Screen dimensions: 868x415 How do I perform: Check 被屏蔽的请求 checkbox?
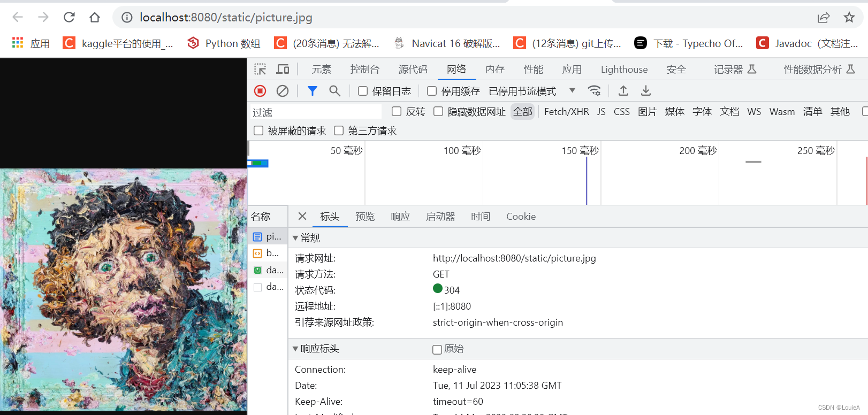coord(258,130)
